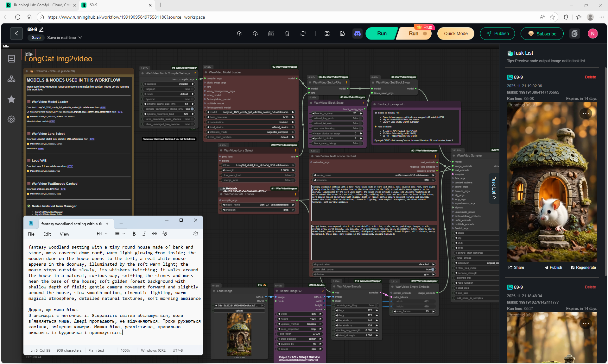Click the refresh icon in top toolbar
Viewport: 608px width, 364px height.
tap(303, 34)
